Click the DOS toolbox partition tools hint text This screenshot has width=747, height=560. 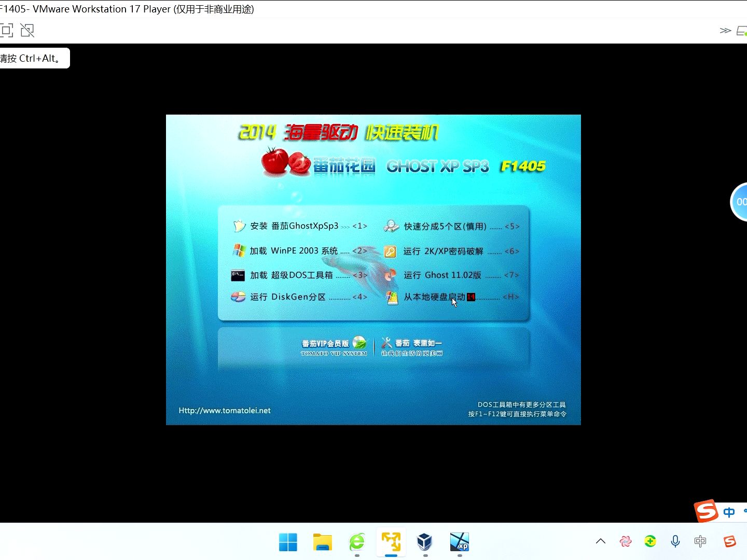click(521, 404)
